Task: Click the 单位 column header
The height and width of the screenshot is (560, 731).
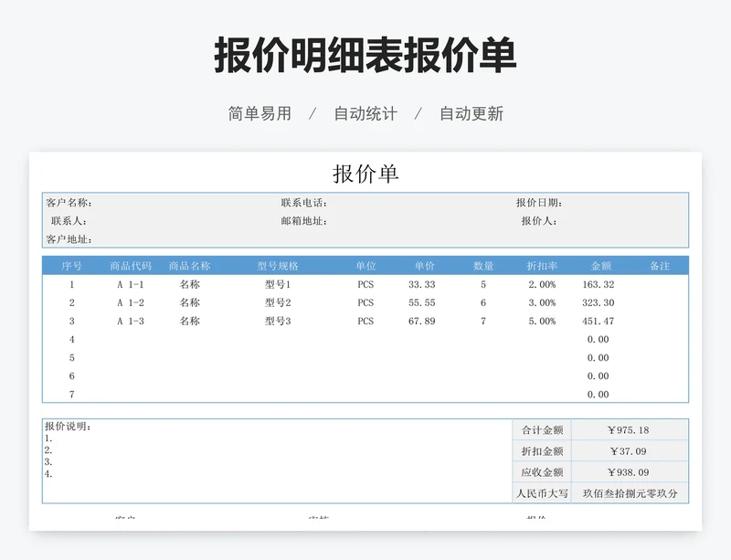Action: tap(366, 266)
